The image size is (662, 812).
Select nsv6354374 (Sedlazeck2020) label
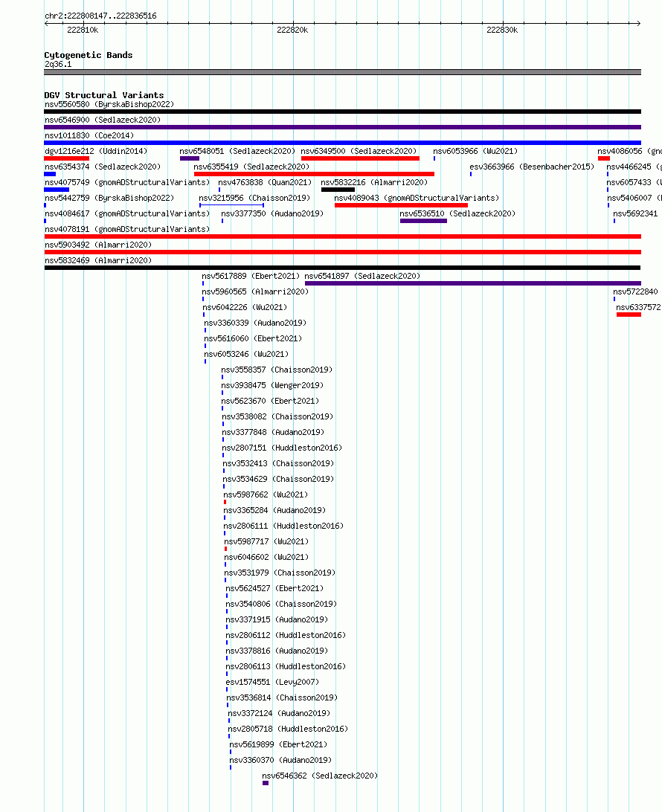pos(103,167)
